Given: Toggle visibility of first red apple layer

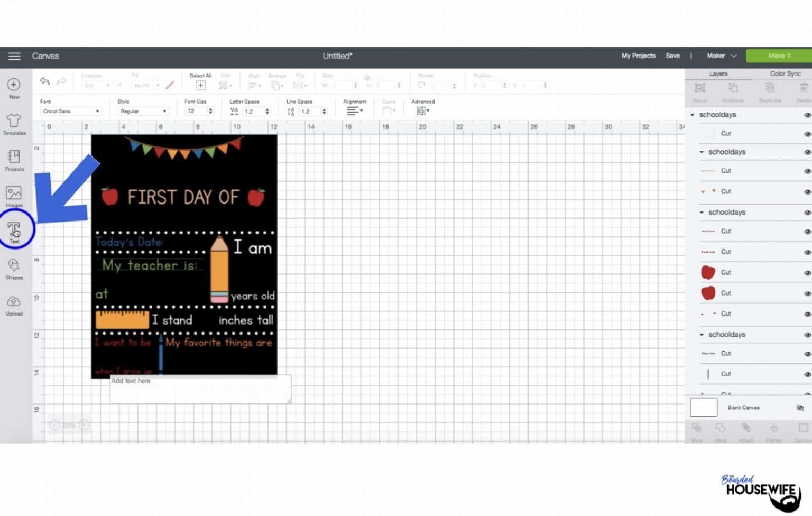Looking at the screenshot, I should [x=807, y=273].
